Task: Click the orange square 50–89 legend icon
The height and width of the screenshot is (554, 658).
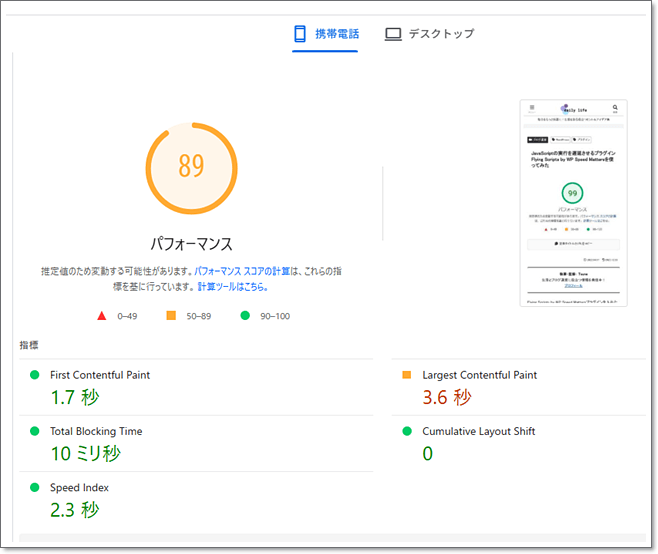Action: [171, 316]
